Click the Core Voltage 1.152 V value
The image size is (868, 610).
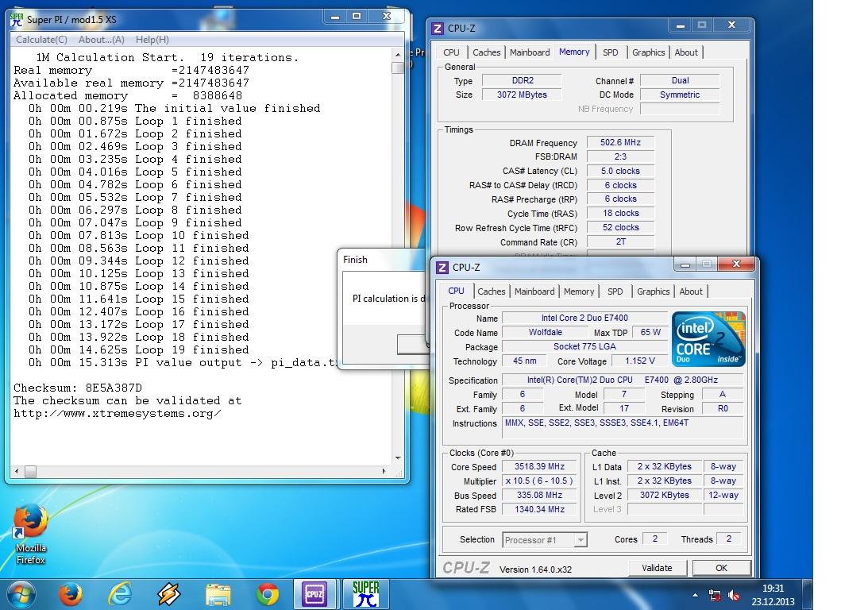(x=639, y=361)
